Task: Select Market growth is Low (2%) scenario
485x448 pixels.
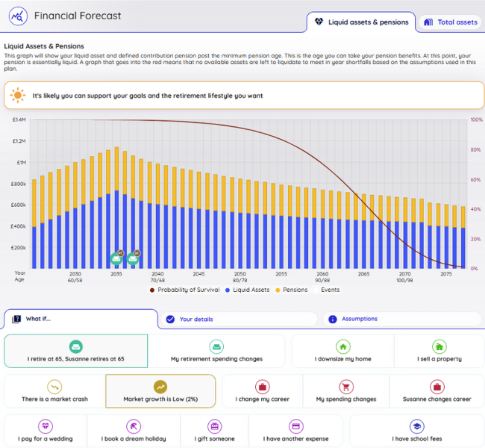Action: click(x=160, y=391)
